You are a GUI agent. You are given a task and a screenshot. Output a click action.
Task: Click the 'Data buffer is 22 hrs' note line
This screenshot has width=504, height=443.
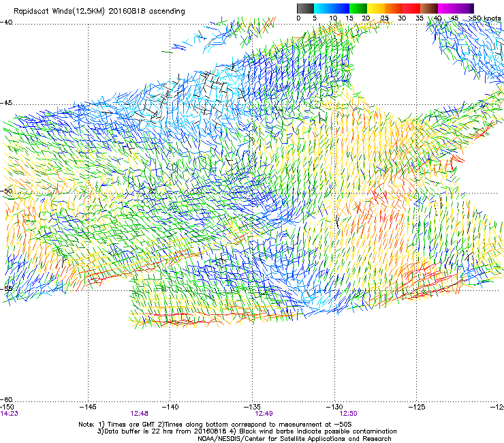point(247,431)
